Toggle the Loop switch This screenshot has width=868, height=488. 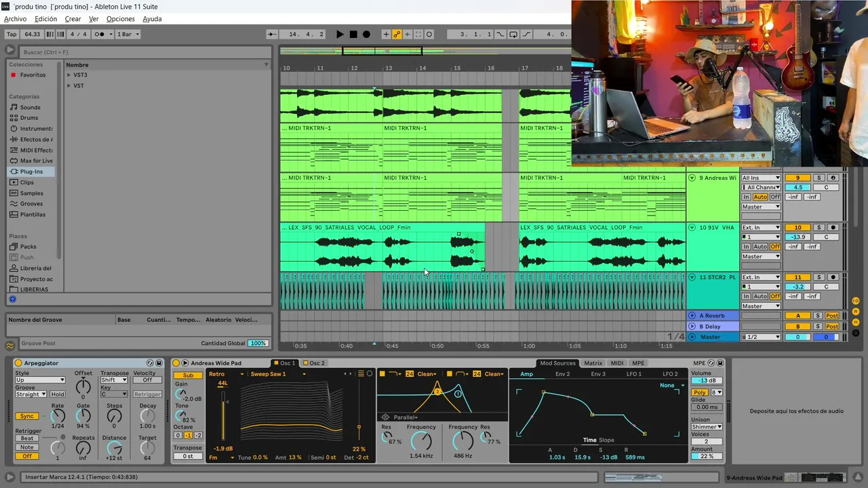[513, 34]
